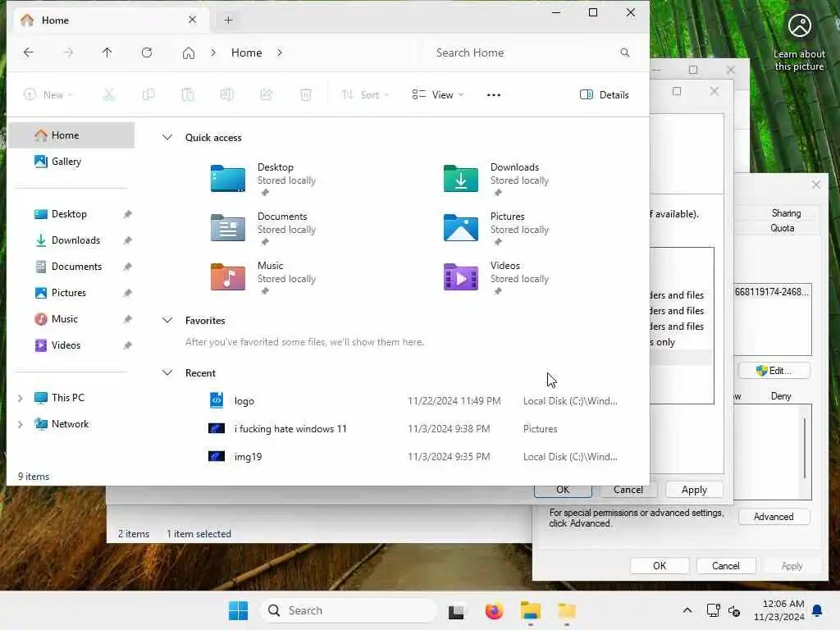Screen dimensions: 840x630
Task: Add a new Explorer tab
Action: pos(228,21)
